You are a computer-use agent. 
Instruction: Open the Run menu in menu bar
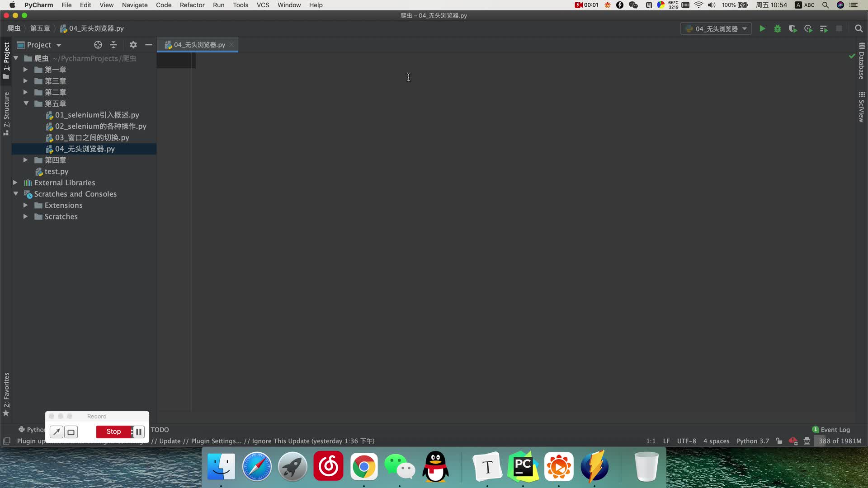(x=219, y=5)
